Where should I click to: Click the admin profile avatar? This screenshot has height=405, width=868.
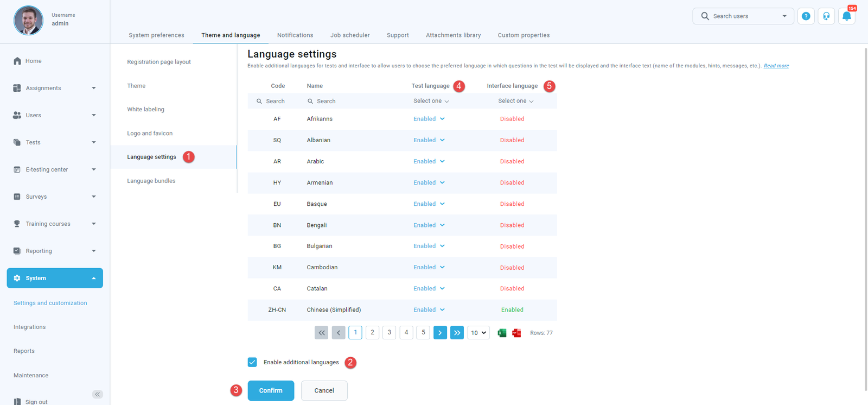28,20
